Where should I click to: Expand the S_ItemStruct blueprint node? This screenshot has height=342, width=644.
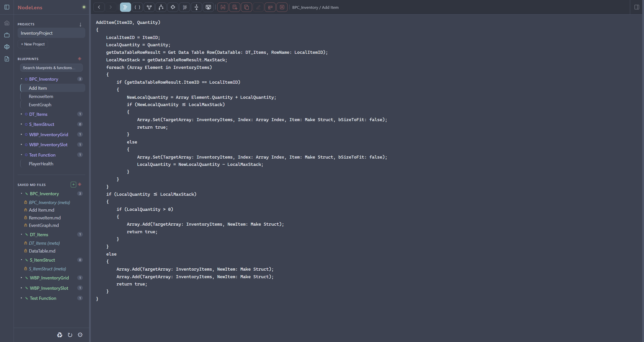click(21, 124)
